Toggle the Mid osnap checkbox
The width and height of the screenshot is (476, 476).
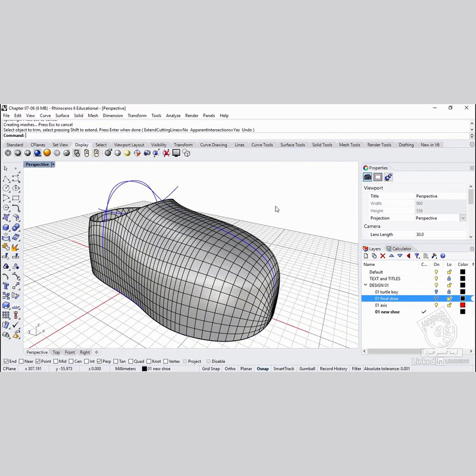click(55, 361)
